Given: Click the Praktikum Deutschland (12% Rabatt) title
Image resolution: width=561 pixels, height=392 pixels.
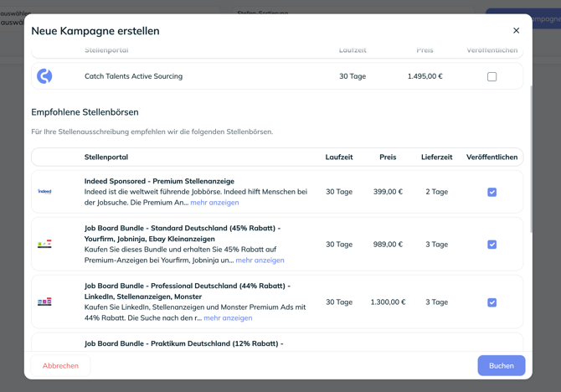Looking at the screenshot, I should click(184, 343).
